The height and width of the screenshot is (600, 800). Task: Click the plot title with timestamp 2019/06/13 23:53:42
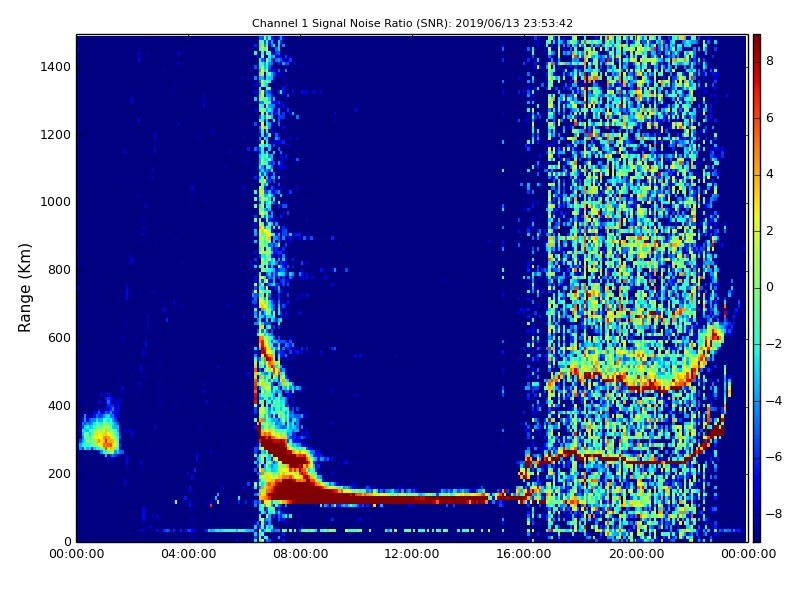point(412,23)
